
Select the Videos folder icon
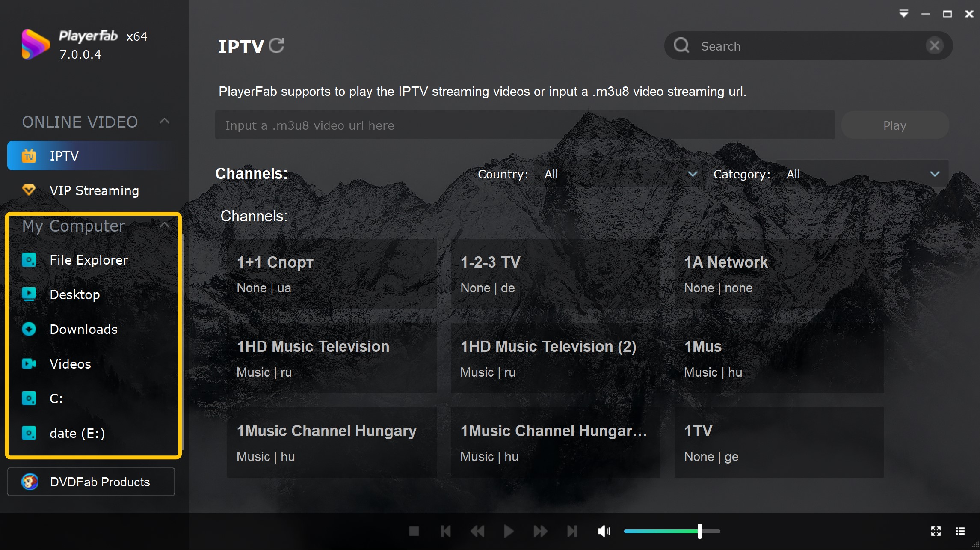point(30,363)
